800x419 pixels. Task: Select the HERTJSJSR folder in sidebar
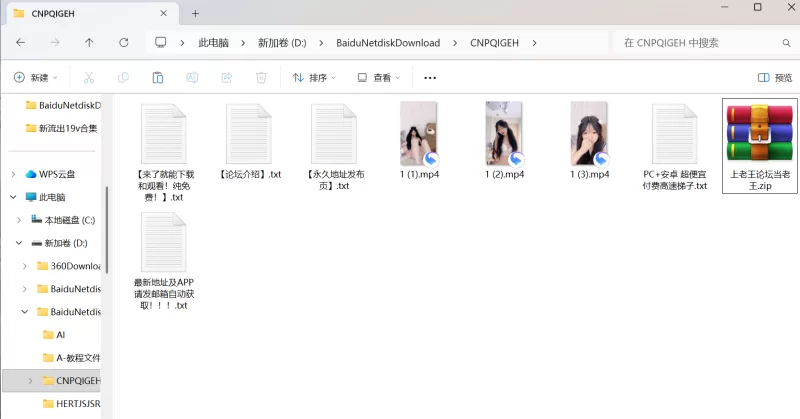coord(72,404)
